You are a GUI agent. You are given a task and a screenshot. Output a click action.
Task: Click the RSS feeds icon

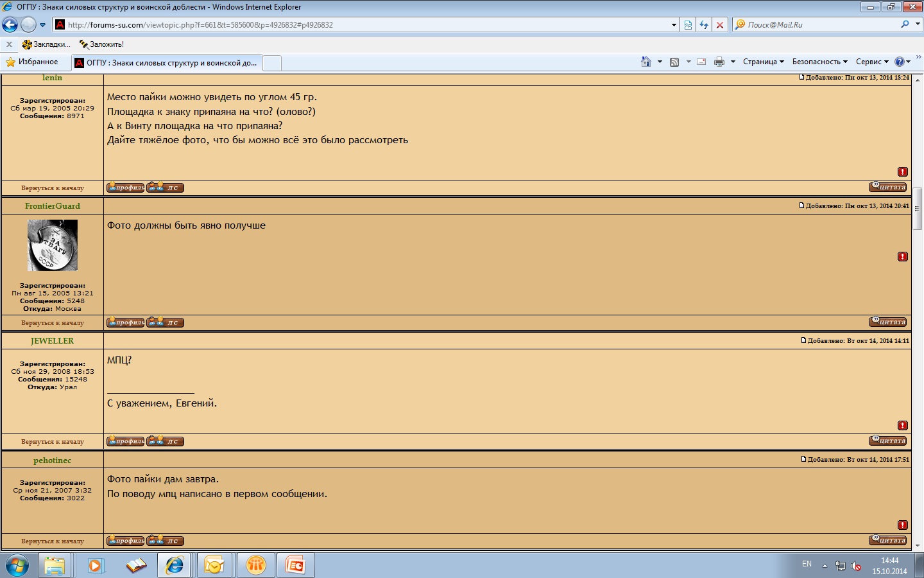point(674,62)
